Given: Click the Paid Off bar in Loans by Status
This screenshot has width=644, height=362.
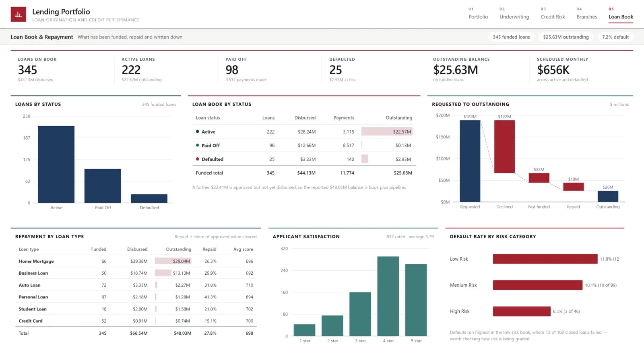Looking at the screenshot, I should (x=103, y=186).
